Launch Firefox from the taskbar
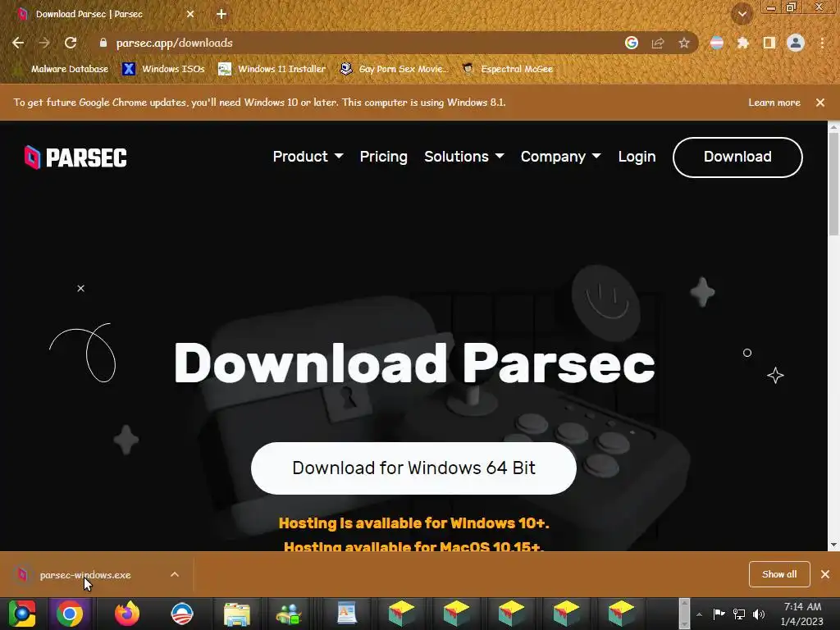Screen dimensions: 840x630 pyautogui.click(x=127, y=614)
